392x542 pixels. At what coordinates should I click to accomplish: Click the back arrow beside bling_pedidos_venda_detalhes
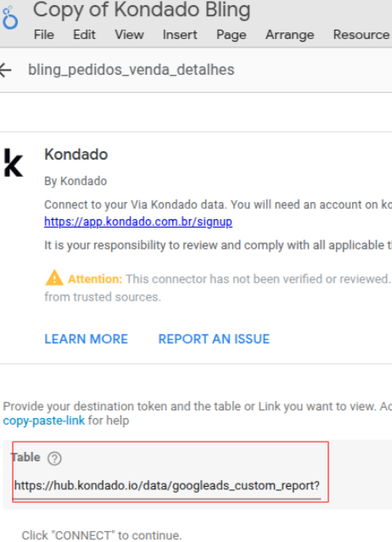(x=5, y=71)
